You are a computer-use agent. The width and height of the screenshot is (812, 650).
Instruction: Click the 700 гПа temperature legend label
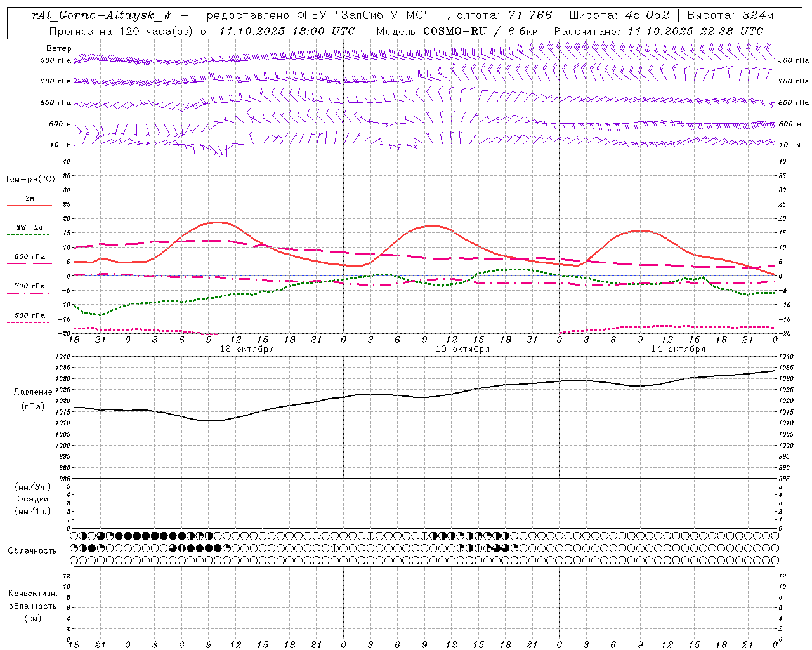point(30,286)
